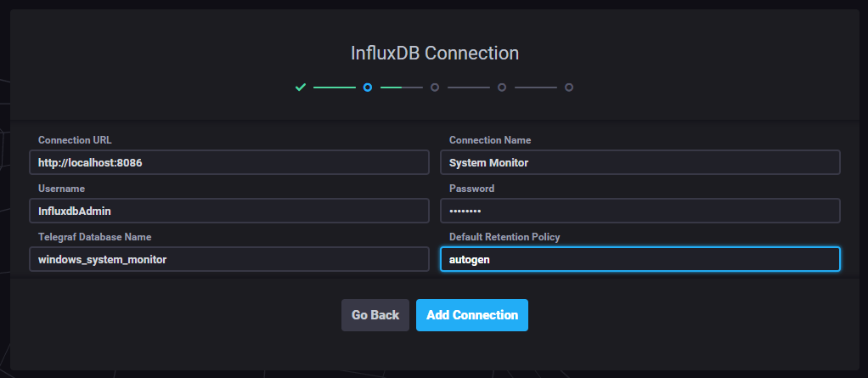Screen dimensions: 868x378
Task: Click the InfluxDB Connection heading
Action: pos(434,53)
